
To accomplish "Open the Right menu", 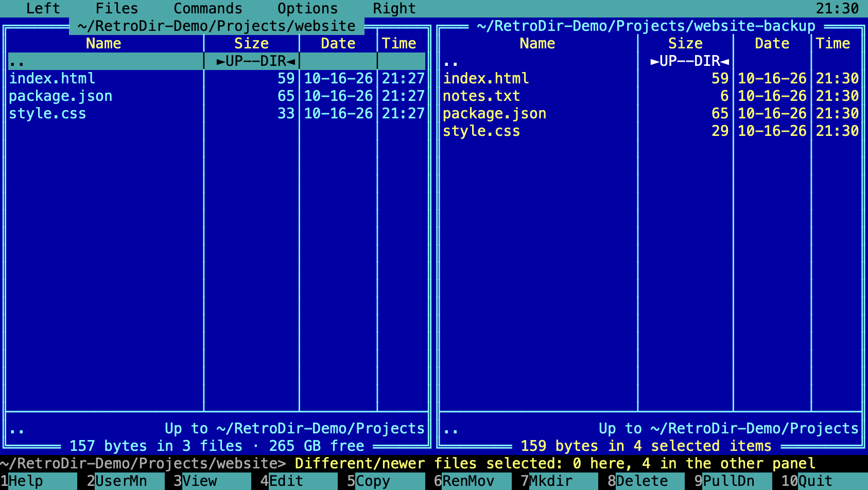I will pyautogui.click(x=394, y=9).
